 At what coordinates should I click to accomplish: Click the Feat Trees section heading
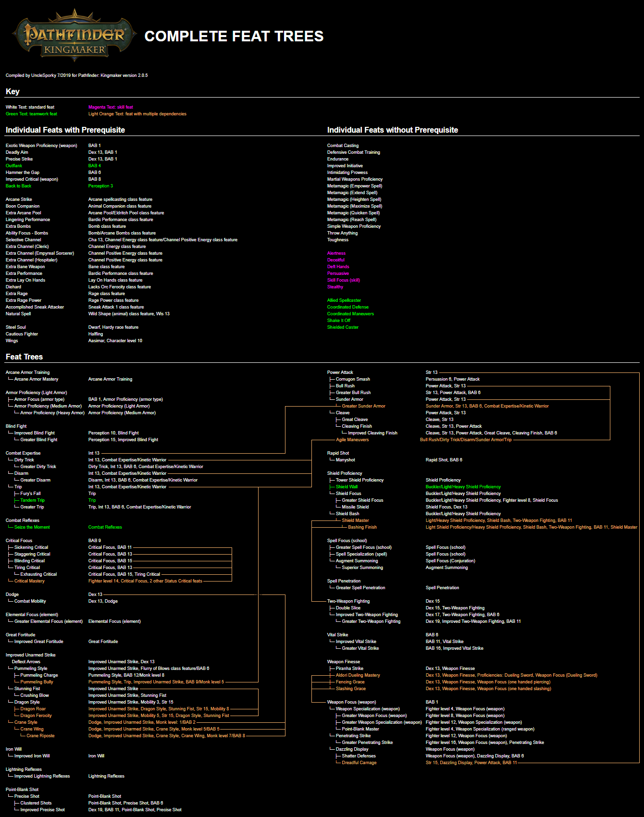(x=24, y=357)
